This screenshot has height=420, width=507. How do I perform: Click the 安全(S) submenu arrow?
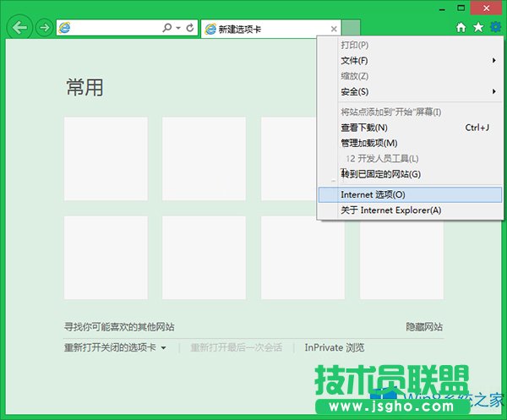493,91
